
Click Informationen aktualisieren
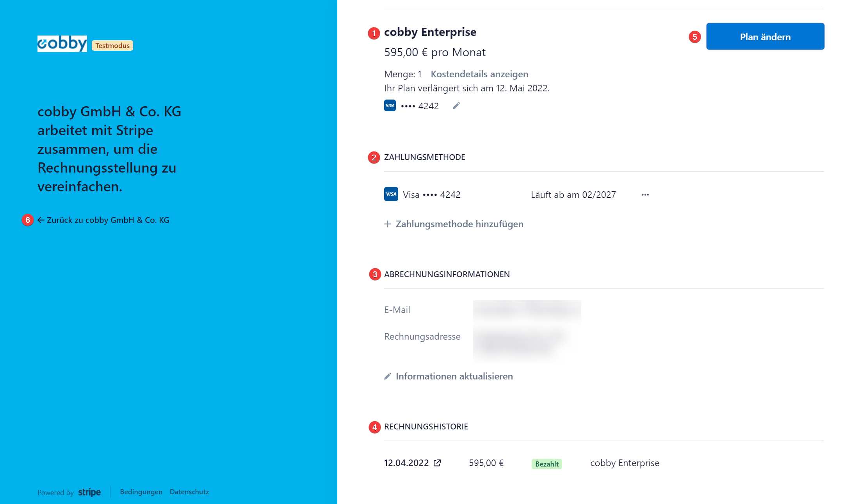(x=449, y=376)
